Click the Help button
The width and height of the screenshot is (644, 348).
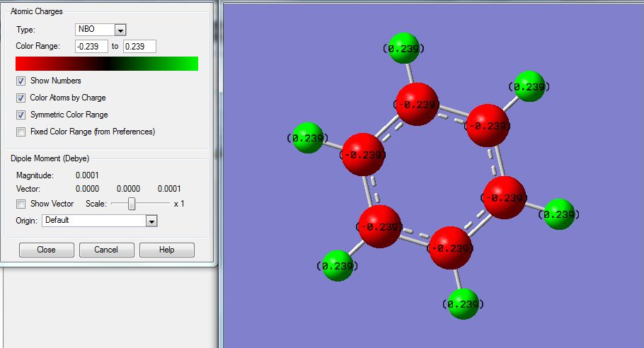(167, 250)
